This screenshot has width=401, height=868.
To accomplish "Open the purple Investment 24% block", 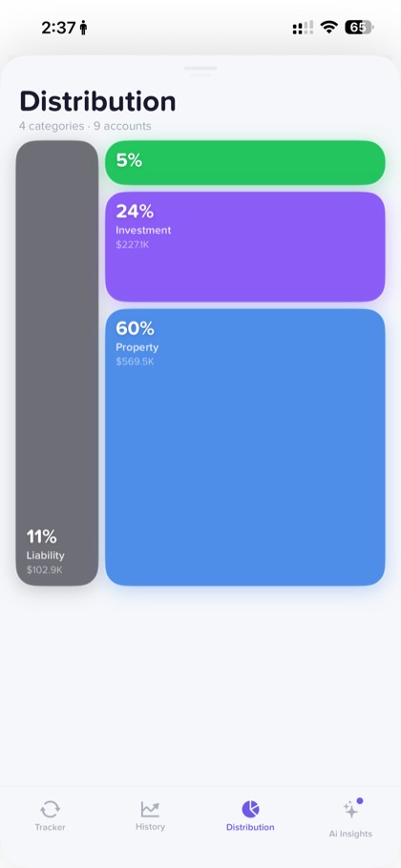I will click(x=244, y=247).
